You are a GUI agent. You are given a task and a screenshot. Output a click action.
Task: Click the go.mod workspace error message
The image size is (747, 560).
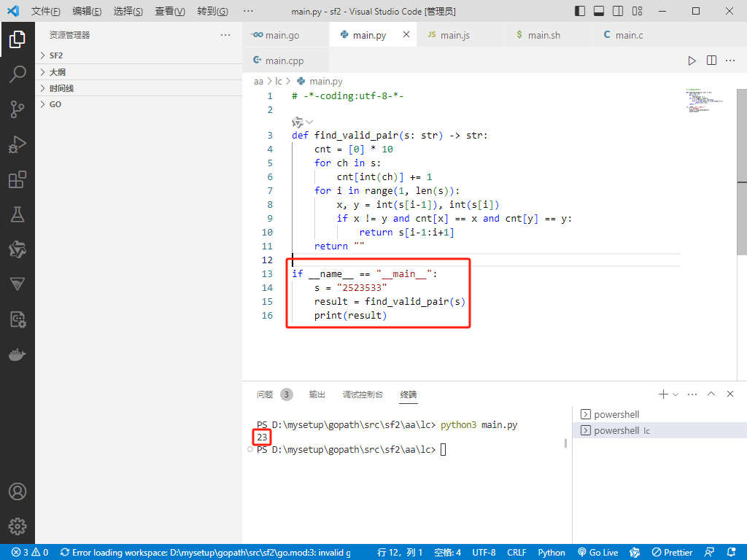point(205,553)
